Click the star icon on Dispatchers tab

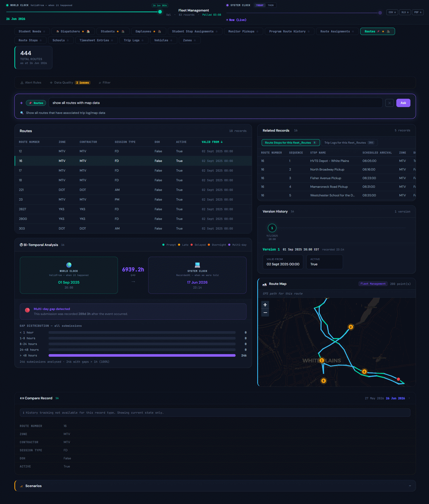point(83,32)
